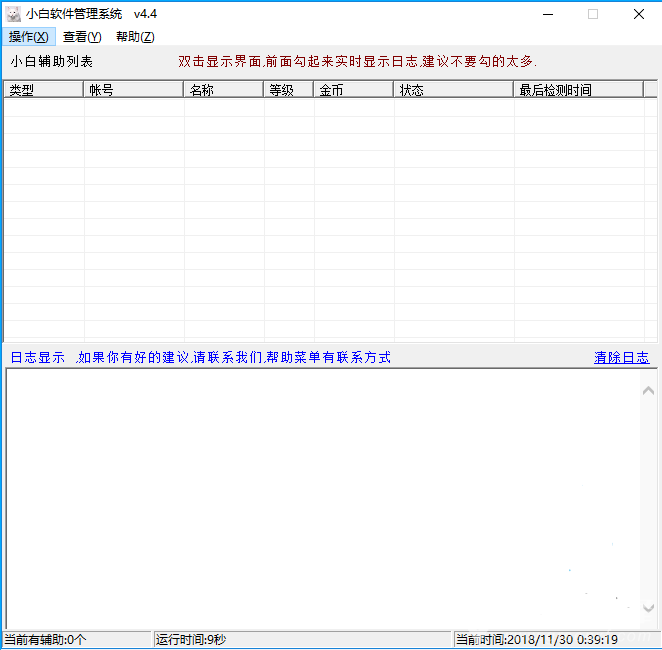Viewport: 662px width, 650px height.
Task: Click the red hint text about 双击显示界面
Action: coord(357,62)
